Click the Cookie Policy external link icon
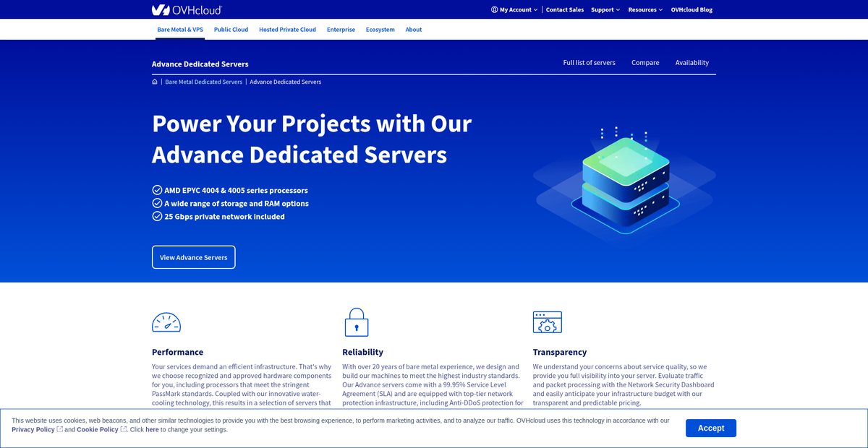Image resolution: width=868 pixels, height=448 pixels. [x=124, y=429]
